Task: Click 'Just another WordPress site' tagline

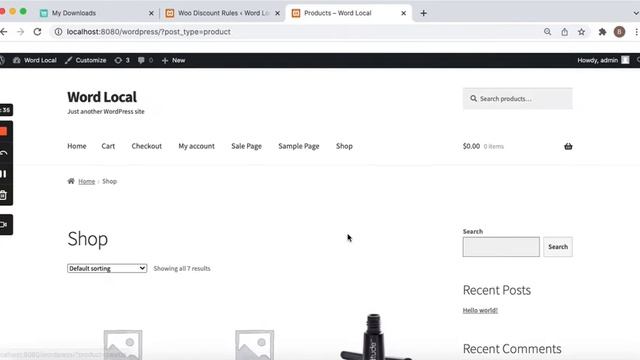Action: (106, 111)
